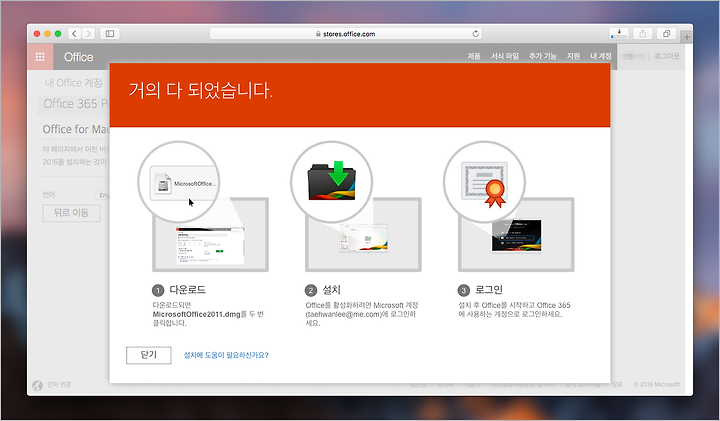
Task: Open the Office app launcher grid
Action: [40, 57]
